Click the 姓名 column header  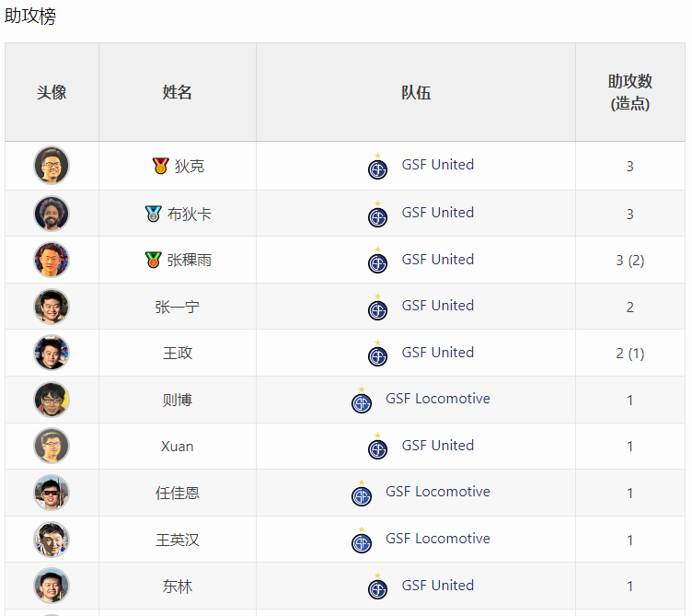[177, 92]
